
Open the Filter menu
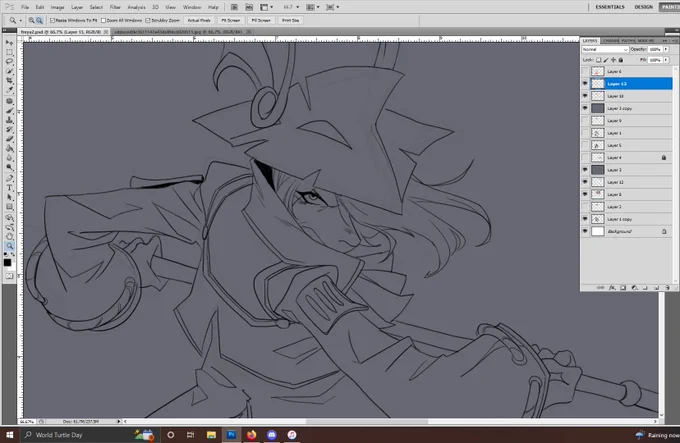point(115,7)
